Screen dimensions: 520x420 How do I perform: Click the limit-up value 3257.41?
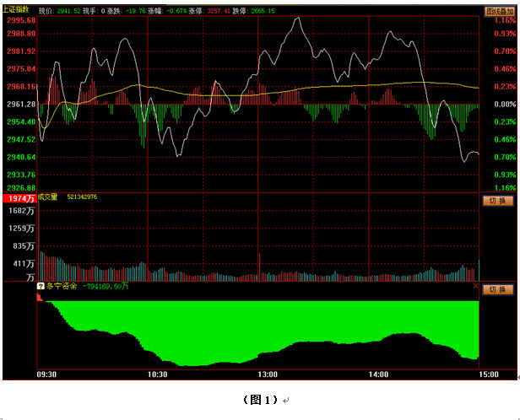tap(219, 11)
